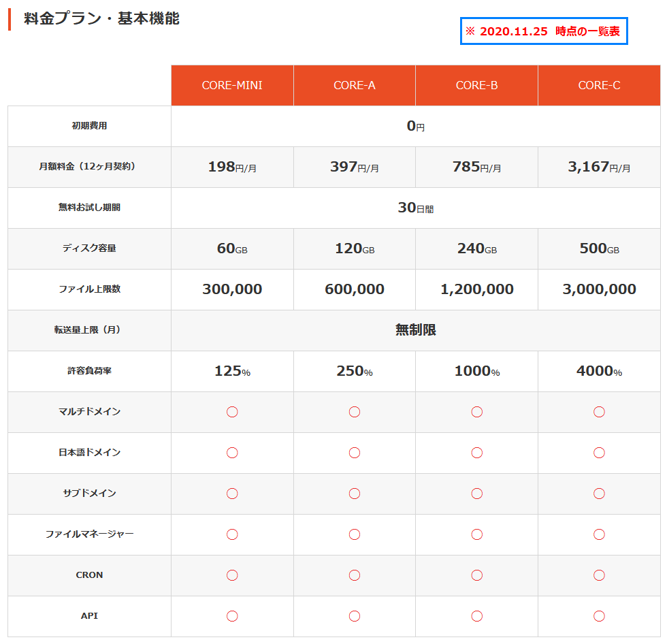Click マルチドメイン circle under CORE-C
Image resolution: width=667 pixels, height=644 pixels.
click(599, 412)
